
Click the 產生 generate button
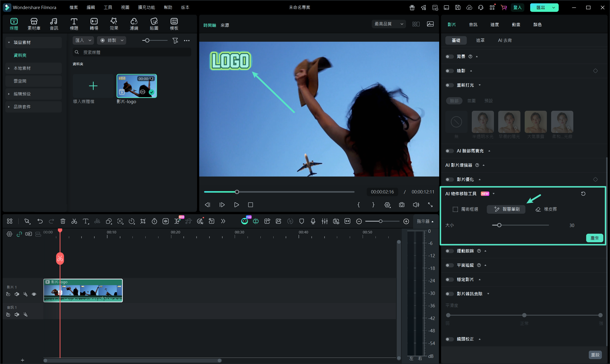[x=594, y=238]
